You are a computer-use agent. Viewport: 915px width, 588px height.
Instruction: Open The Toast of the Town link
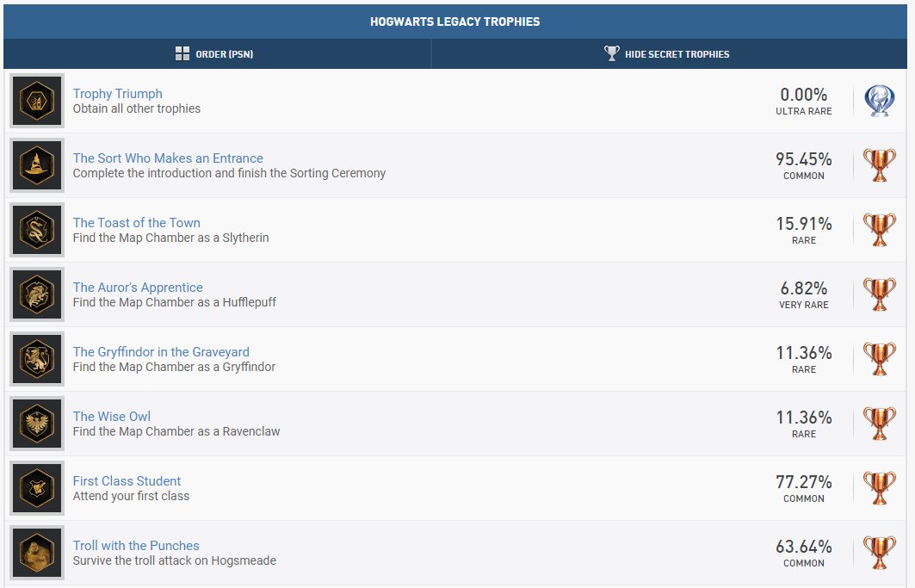point(136,222)
